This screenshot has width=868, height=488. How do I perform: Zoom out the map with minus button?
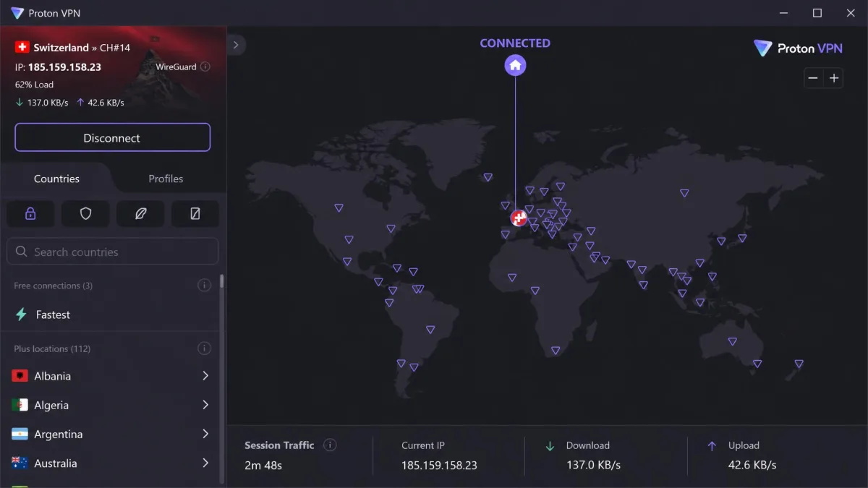[x=814, y=78]
